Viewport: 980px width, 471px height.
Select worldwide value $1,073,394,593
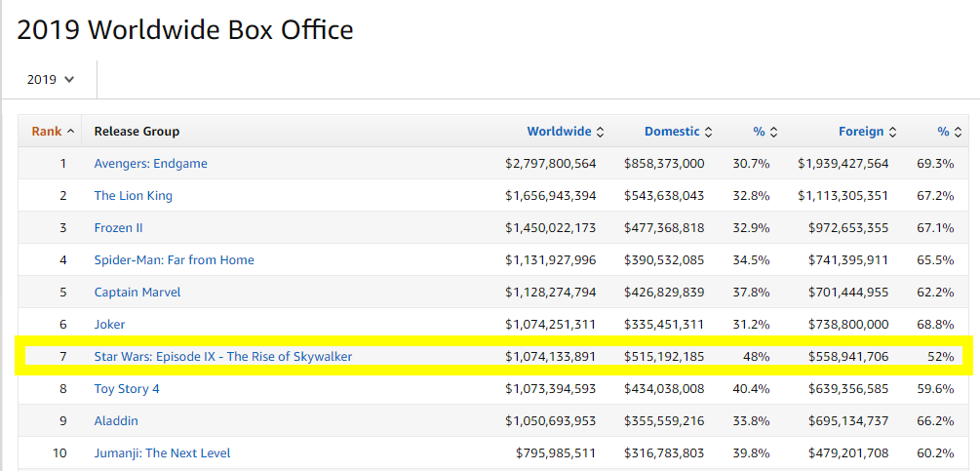coord(551,388)
